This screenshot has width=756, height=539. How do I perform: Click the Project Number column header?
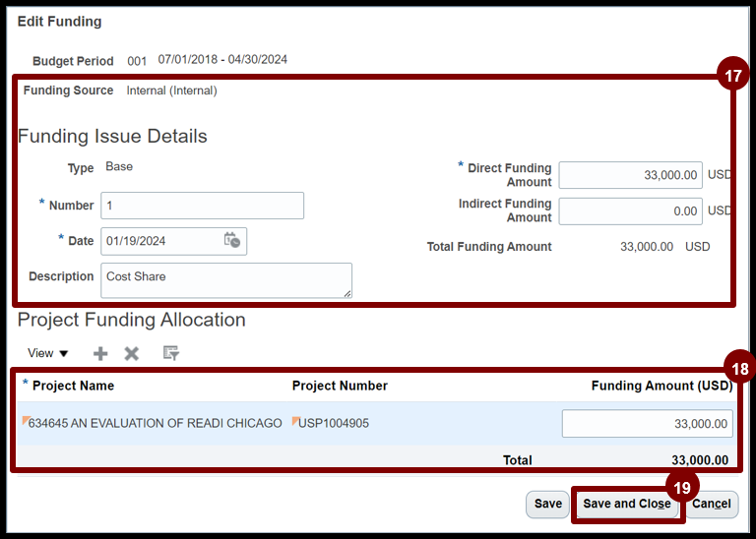(x=340, y=386)
